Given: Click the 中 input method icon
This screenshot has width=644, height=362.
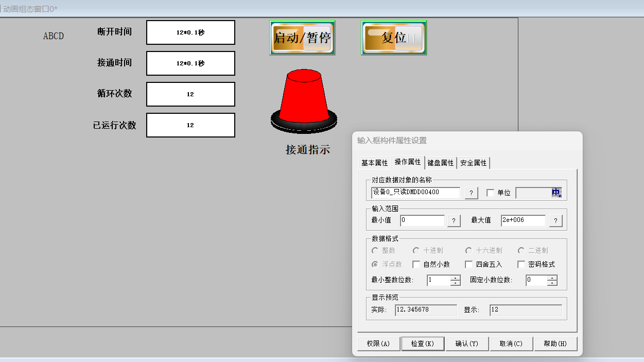Looking at the screenshot, I should [x=556, y=193].
